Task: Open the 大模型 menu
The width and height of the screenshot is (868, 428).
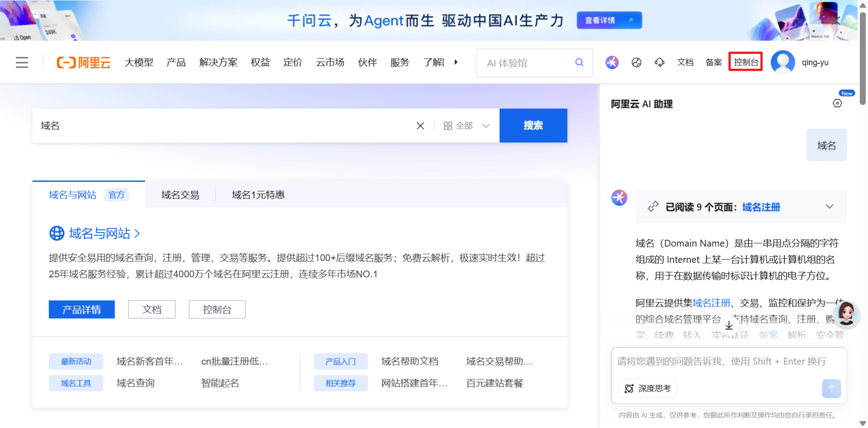Action: (x=139, y=63)
